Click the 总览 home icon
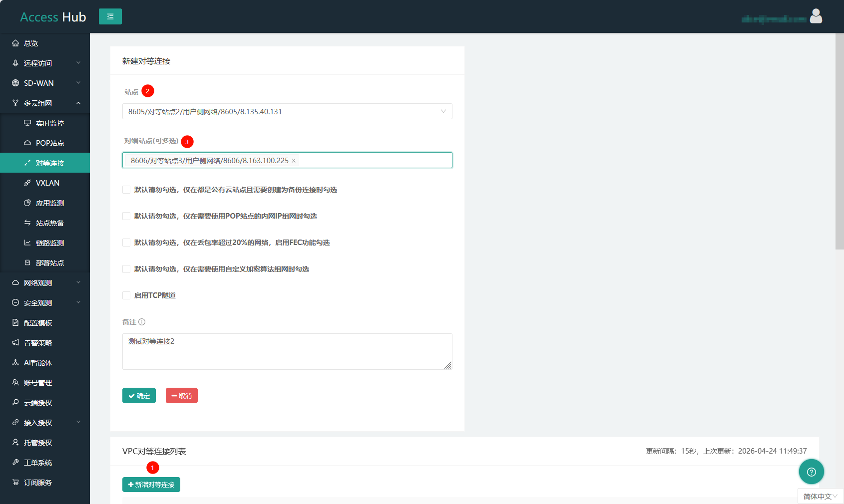The image size is (844, 504). pyautogui.click(x=15, y=43)
